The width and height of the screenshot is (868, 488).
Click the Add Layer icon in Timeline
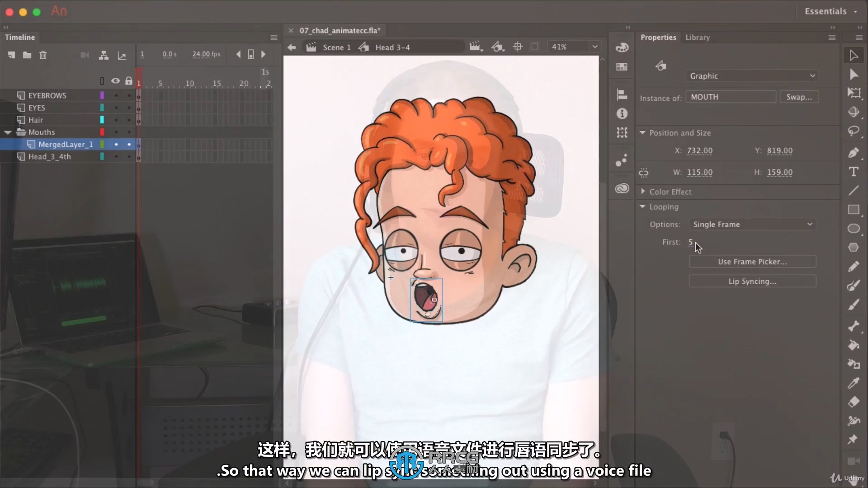pyautogui.click(x=11, y=54)
